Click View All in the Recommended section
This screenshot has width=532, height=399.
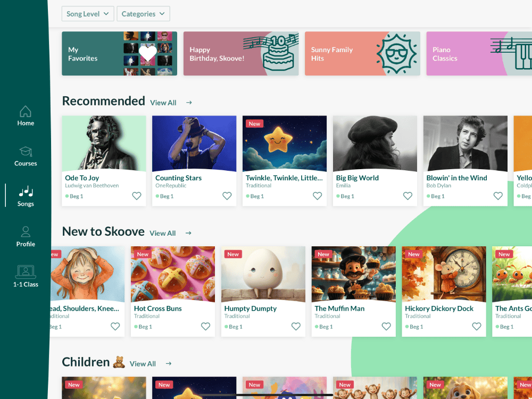(x=163, y=102)
